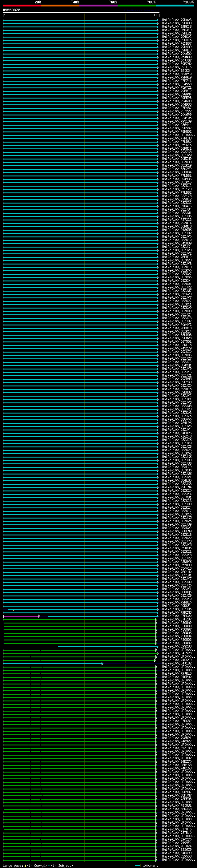Click the red 20% identity legend bar
197x868 pixels.
click(22, 6)
